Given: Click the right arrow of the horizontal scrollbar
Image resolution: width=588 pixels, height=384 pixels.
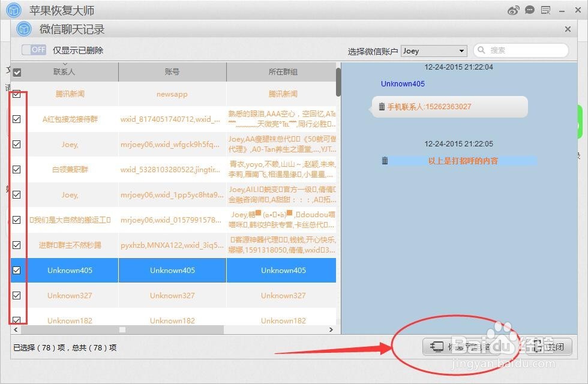Looking at the screenshot, I should pyautogui.click(x=331, y=329).
